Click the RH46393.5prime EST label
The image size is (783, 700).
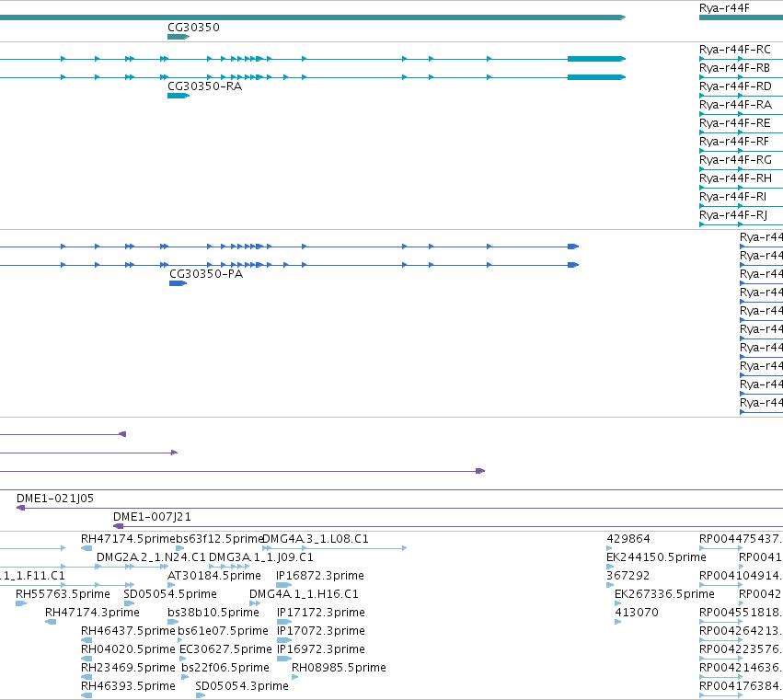(x=128, y=686)
